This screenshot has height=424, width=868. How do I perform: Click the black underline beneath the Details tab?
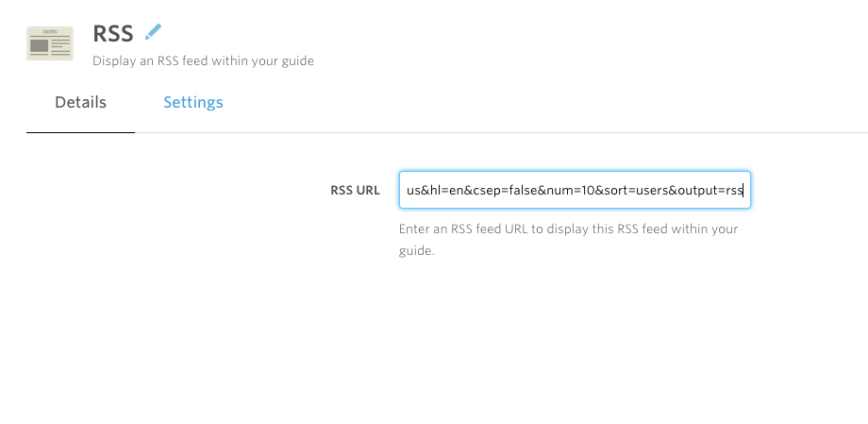pyautogui.click(x=80, y=132)
